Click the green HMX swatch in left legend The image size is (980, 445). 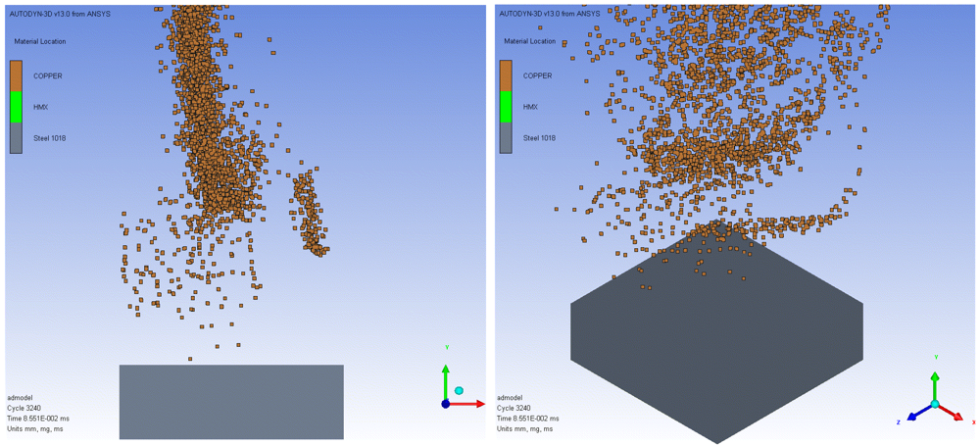click(x=17, y=107)
